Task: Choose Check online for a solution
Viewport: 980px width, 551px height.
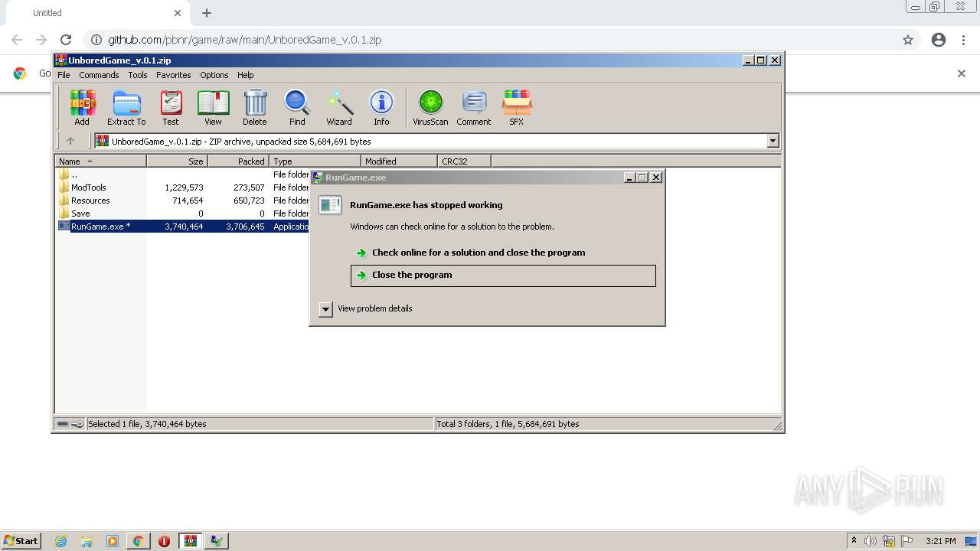Action: [478, 253]
